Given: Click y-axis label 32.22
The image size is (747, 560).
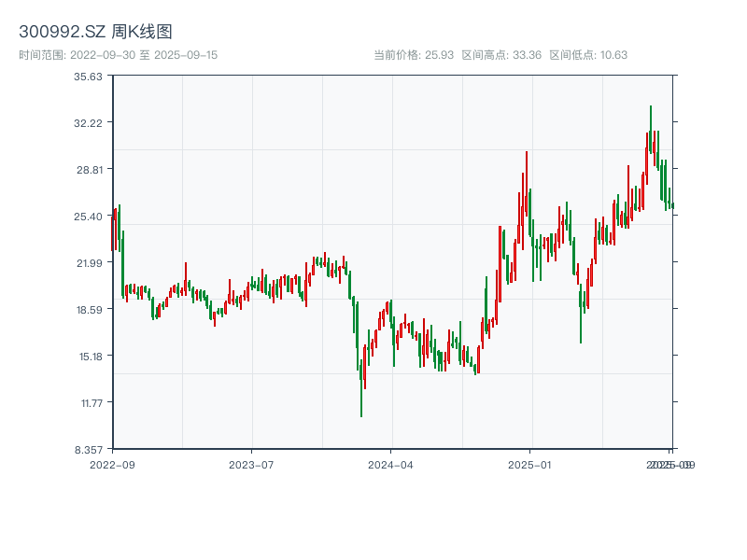Looking at the screenshot, I should (x=88, y=123).
